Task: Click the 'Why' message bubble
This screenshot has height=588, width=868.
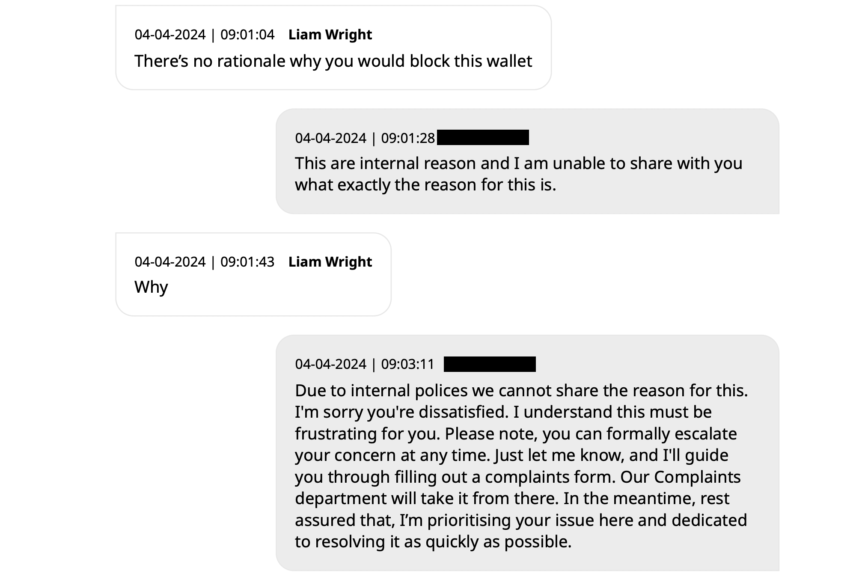Action: point(253,274)
